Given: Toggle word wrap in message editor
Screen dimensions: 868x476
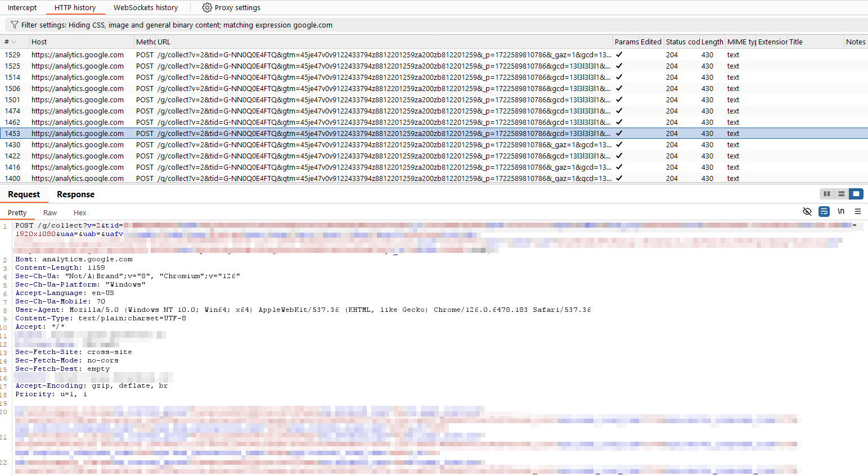Looking at the screenshot, I should pos(824,211).
